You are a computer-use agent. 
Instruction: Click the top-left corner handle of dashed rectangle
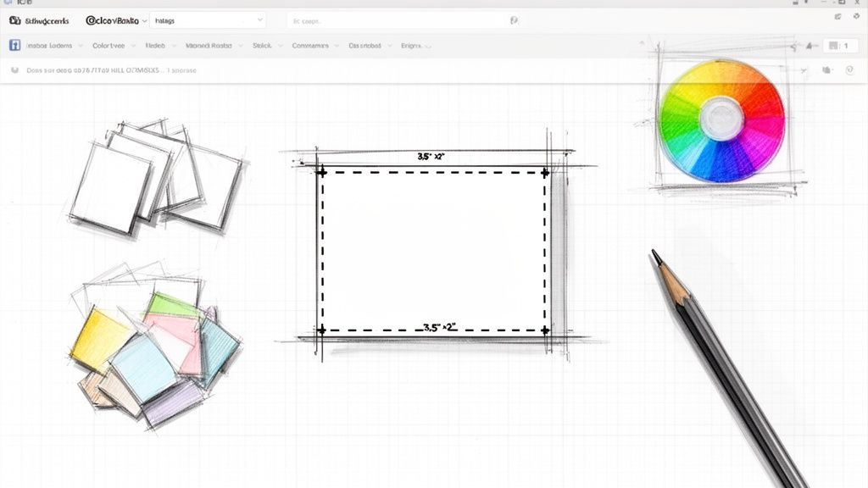pos(321,172)
